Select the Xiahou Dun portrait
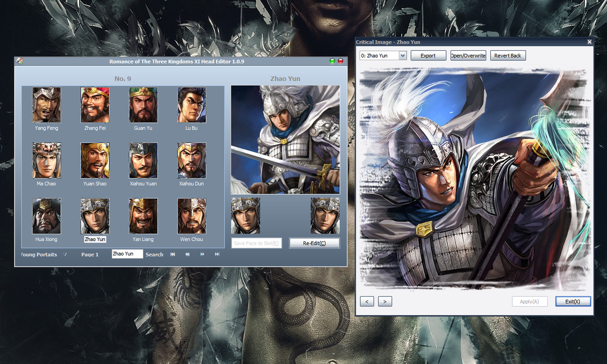 (192, 160)
